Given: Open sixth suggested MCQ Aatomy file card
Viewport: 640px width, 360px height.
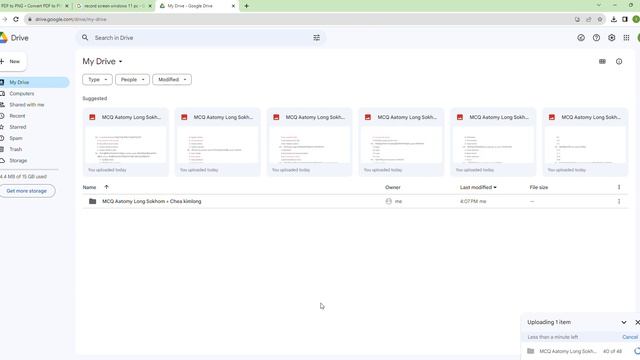Looking at the screenshot, I should pos(585,142).
